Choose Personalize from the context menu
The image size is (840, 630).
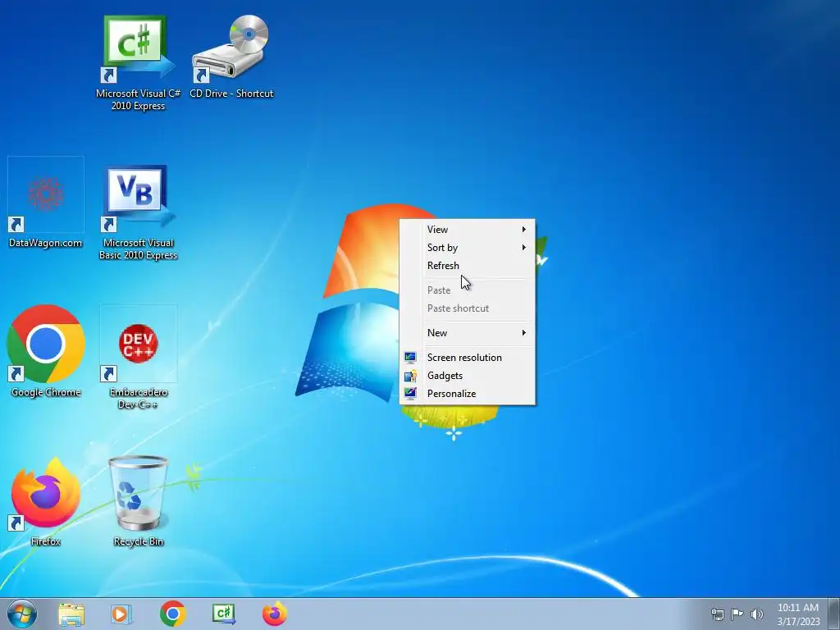[x=467, y=394]
